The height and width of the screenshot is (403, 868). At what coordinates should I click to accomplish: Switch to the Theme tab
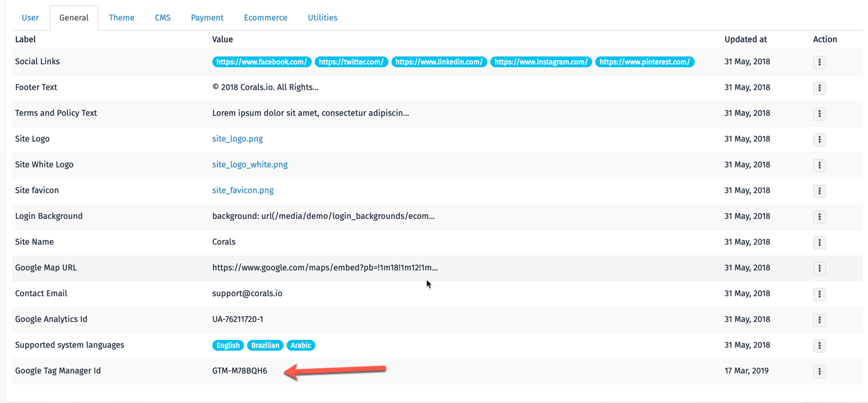point(121,17)
